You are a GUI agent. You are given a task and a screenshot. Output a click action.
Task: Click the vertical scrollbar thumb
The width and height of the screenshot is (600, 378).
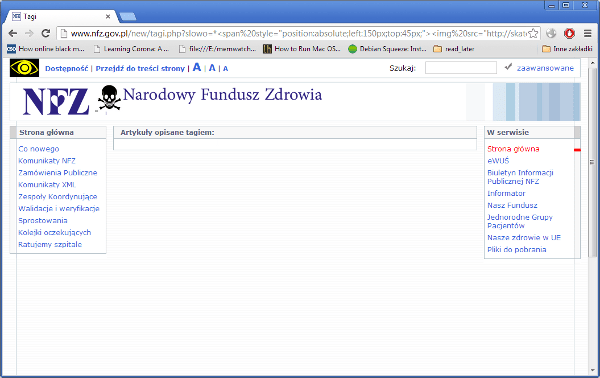tap(592, 163)
